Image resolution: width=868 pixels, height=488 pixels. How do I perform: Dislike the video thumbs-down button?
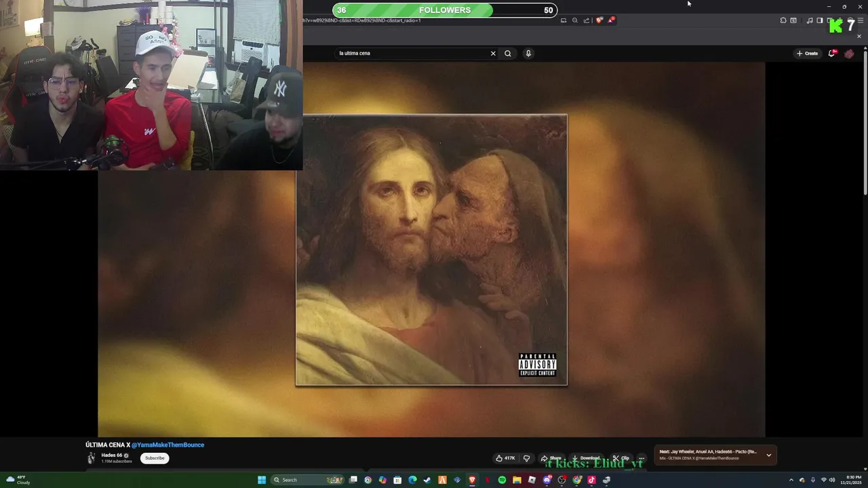526,458
